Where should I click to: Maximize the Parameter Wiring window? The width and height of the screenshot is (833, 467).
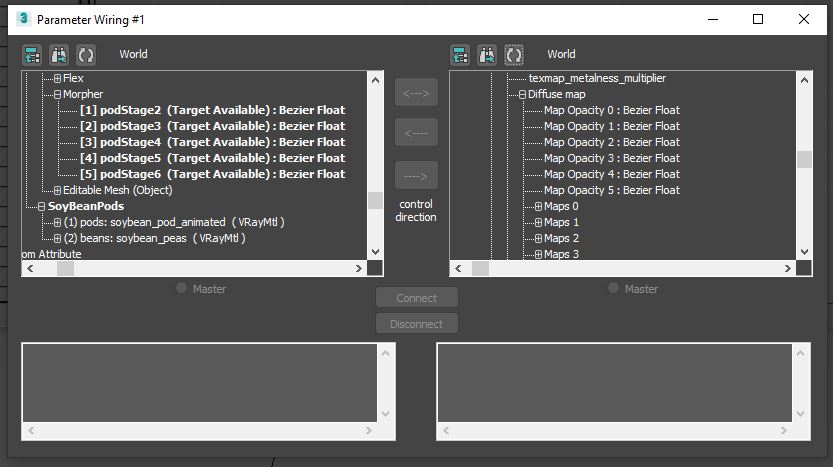[758, 19]
